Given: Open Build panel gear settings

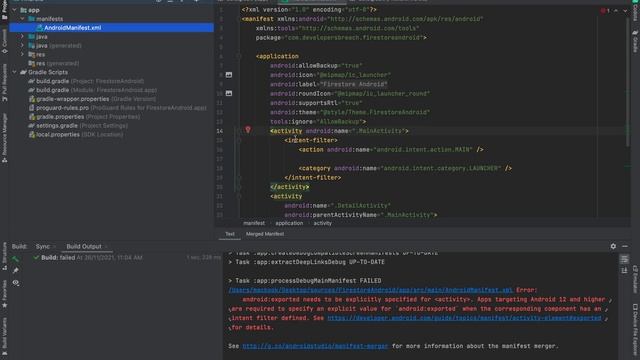Looking at the screenshot, I should click(x=613, y=246).
